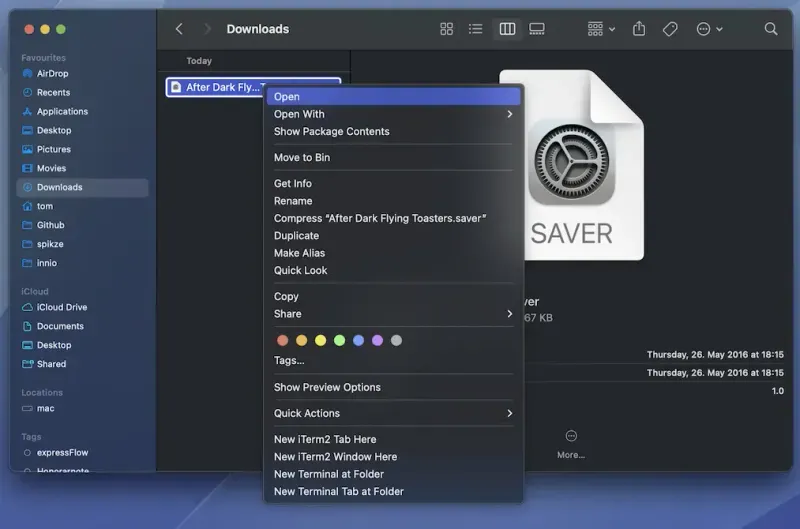
Task: Select Desktop under Favourites
Action: coord(83,130)
